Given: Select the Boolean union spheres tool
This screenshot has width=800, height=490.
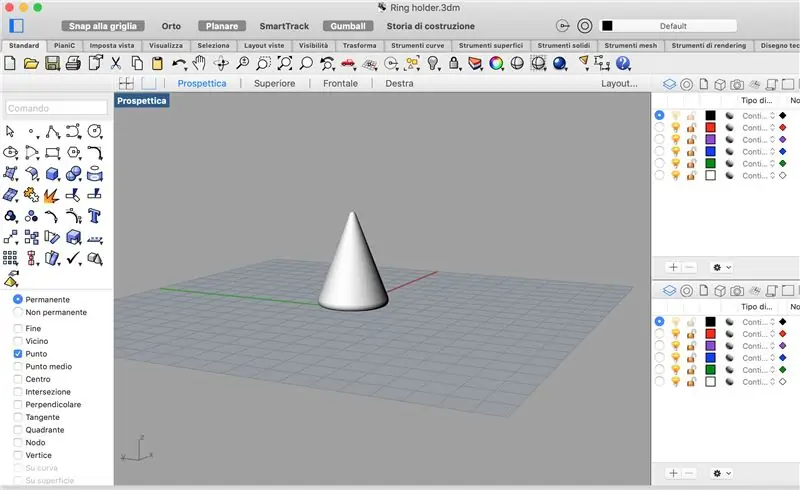Looking at the screenshot, I should pyautogui.click(x=73, y=174).
